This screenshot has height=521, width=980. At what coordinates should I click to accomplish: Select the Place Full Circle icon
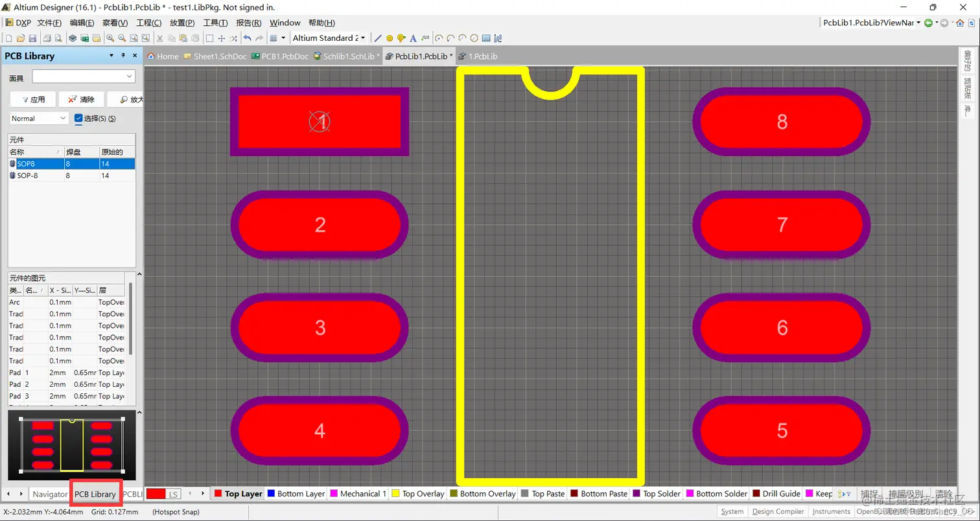click(474, 38)
